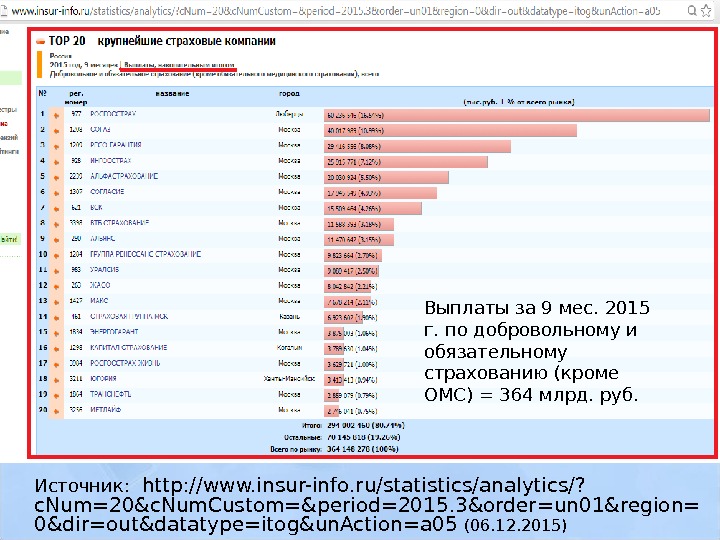The height and width of the screenshot is (540, 720).
Task: Open the ИНГОССТРАХ company link
Action: 111,160
